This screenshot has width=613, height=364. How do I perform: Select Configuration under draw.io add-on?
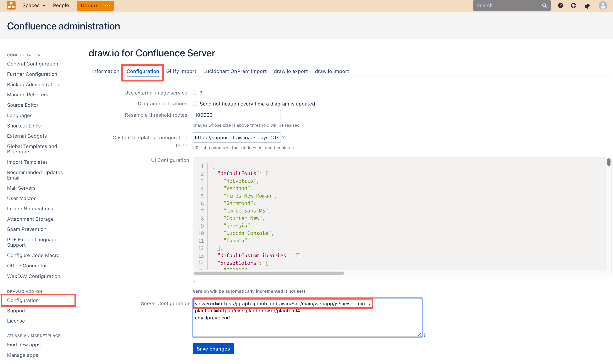(x=23, y=300)
